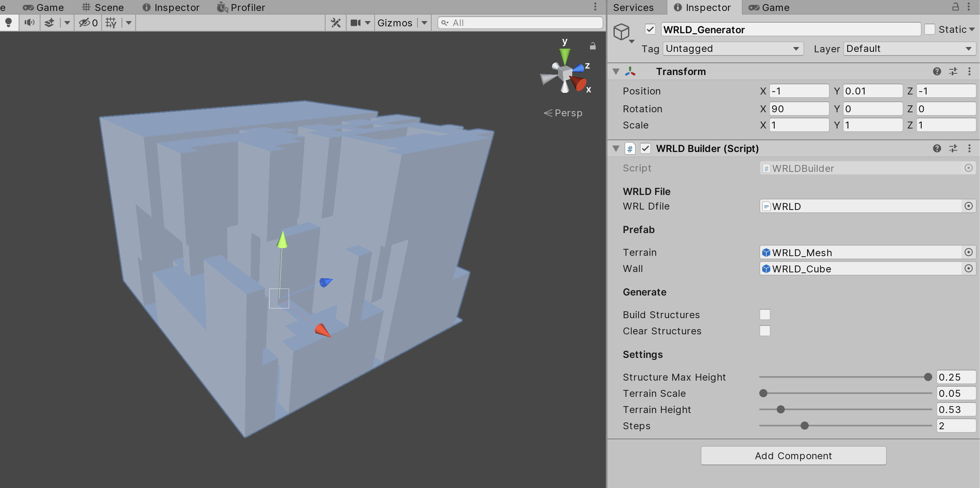The width and height of the screenshot is (980, 488).
Task: Mute scene audio speaker icon
Action: click(x=29, y=23)
